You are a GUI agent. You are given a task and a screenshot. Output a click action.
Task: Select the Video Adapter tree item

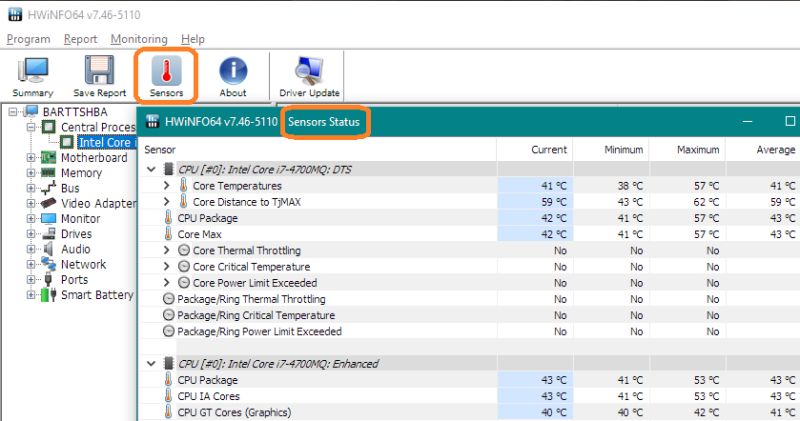[x=98, y=203]
